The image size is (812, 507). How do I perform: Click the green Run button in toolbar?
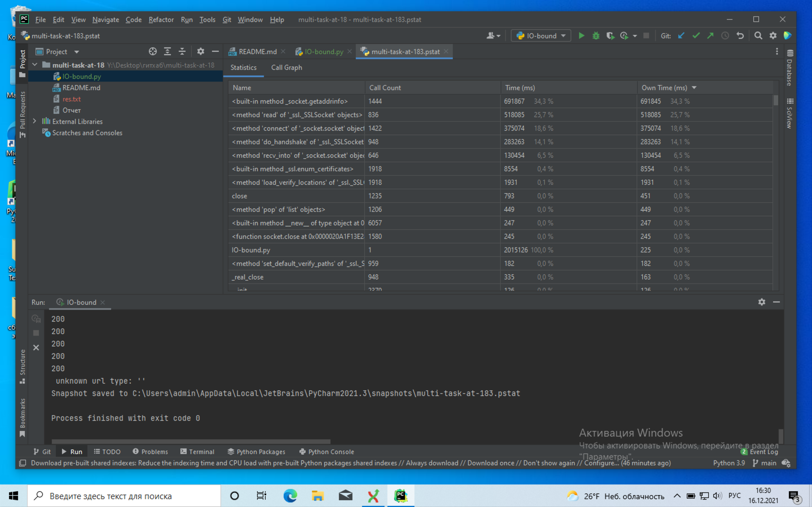(x=581, y=35)
